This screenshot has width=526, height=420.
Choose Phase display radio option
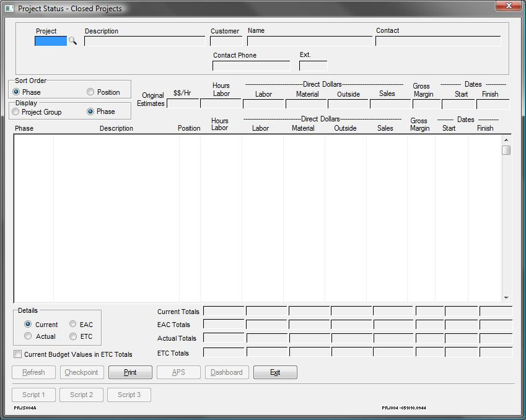pyautogui.click(x=90, y=112)
